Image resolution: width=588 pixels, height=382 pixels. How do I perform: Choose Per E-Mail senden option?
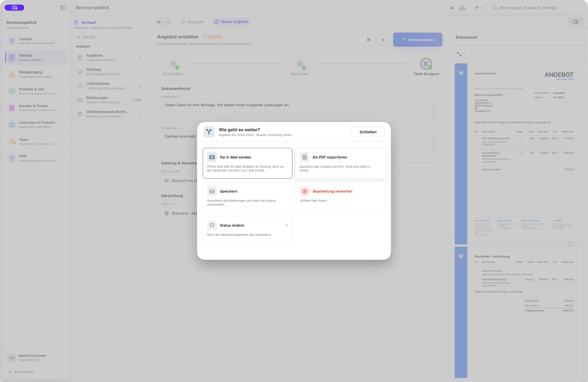click(248, 163)
